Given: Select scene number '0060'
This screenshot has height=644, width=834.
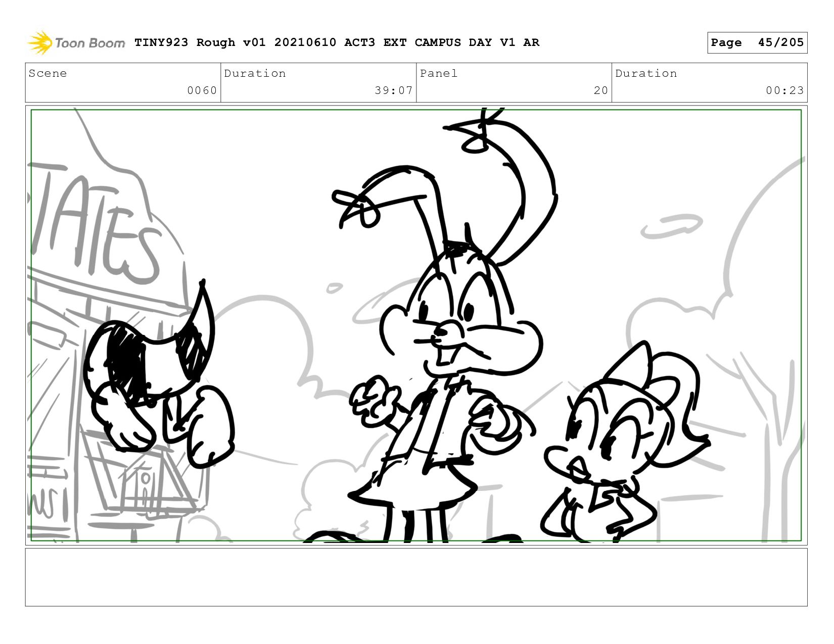Looking at the screenshot, I should pos(202,90).
